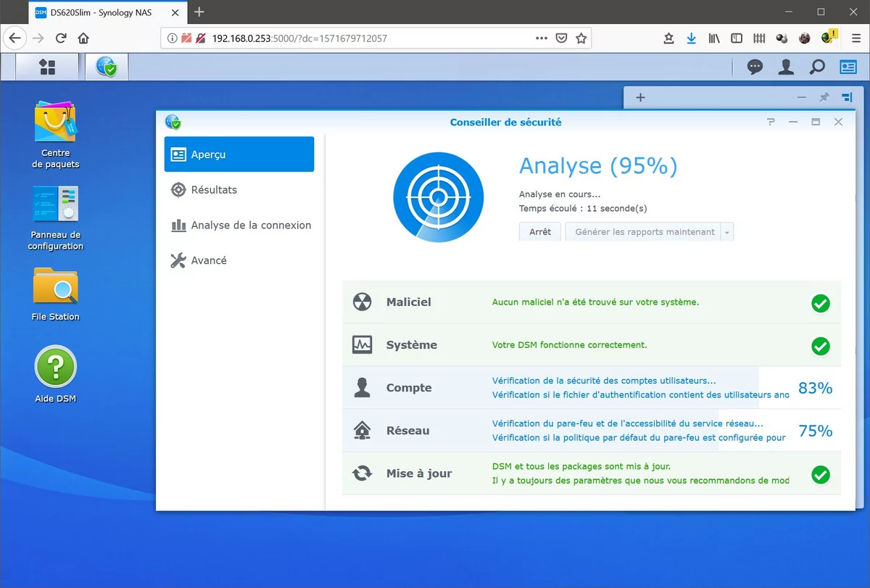Click the Système row label
This screenshot has width=870, height=588.
point(412,345)
